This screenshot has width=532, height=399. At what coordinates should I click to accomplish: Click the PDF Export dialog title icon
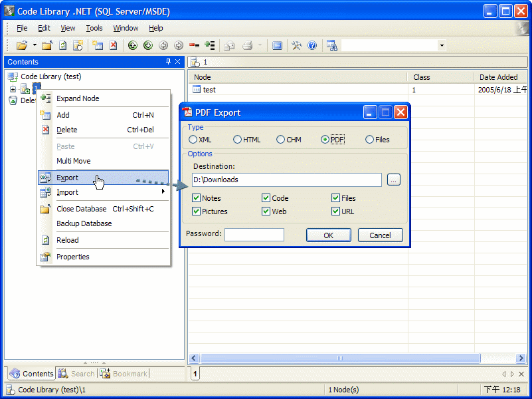[187, 112]
